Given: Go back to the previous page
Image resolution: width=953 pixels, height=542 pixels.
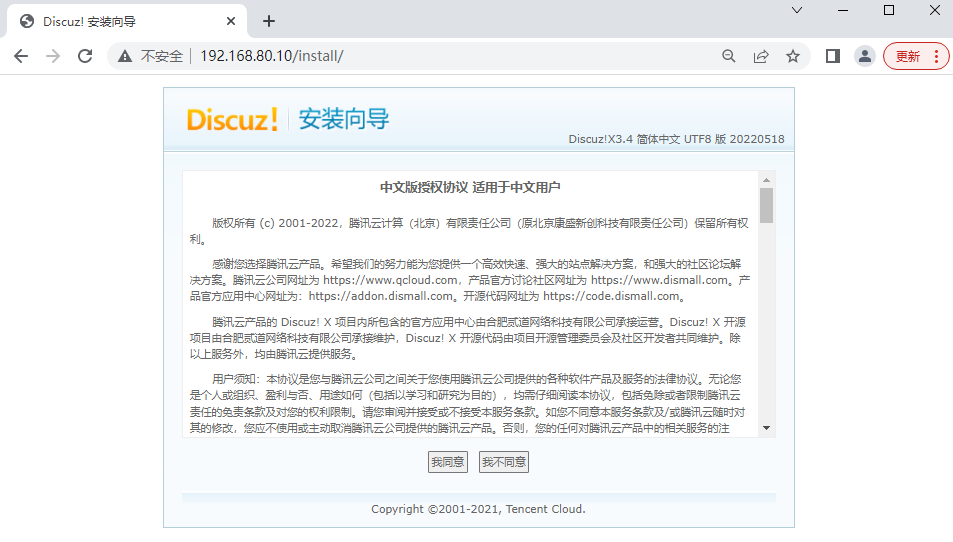Looking at the screenshot, I should [21, 57].
